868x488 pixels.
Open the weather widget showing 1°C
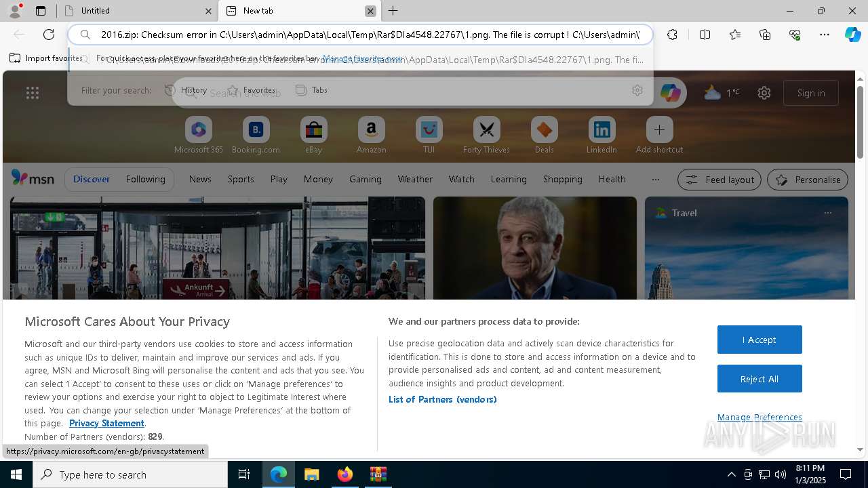click(722, 93)
